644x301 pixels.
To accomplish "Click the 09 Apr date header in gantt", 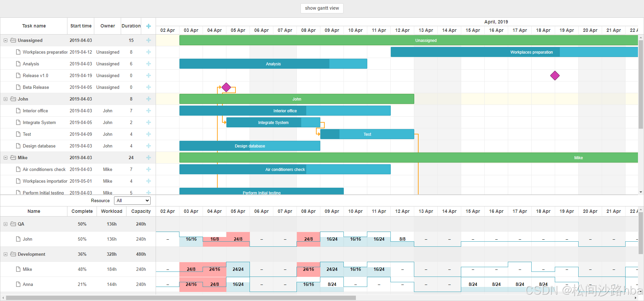I will tap(332, 30).
